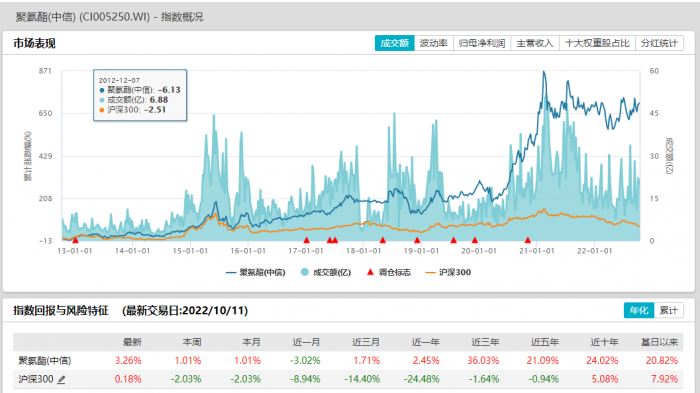700x393 pixels.
Task: Click rebalance marker just before 19-01-01
Action: tap(417, 240)
